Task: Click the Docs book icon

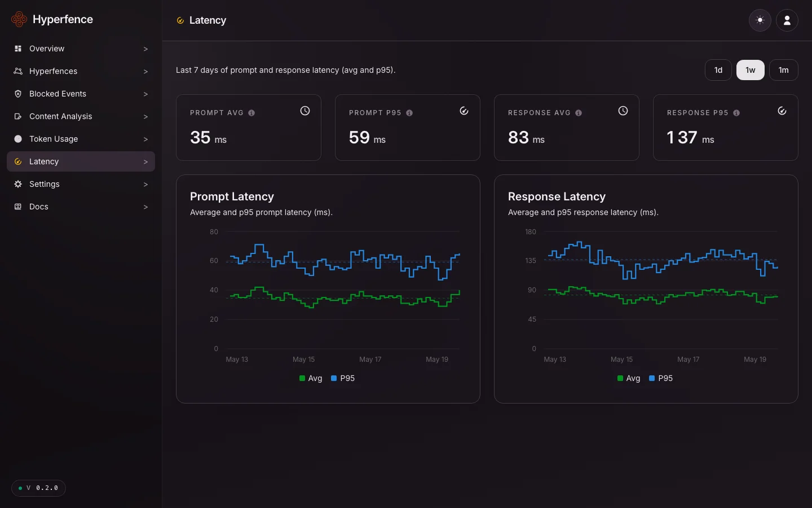Action: coord(18,207)
